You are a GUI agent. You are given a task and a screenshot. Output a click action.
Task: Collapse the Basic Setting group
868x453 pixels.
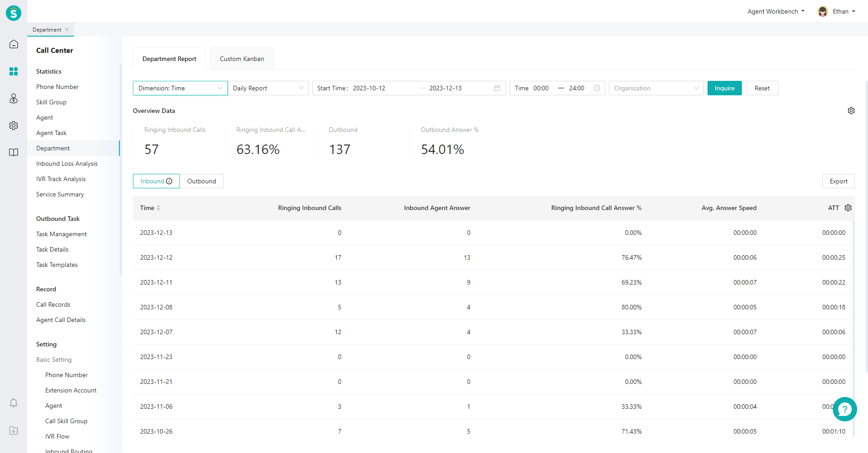click(x=54, y=360)
